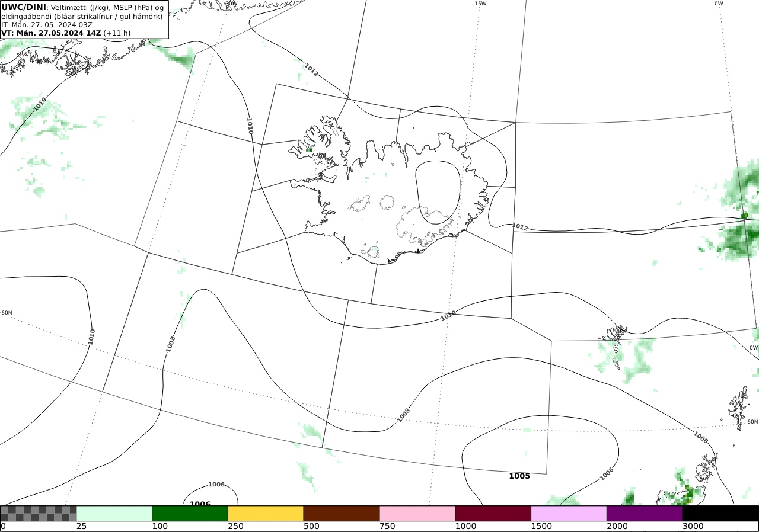The image size is (759, 532).
Task: Click the black legend swatch above 3000
Action: point(720,513)
